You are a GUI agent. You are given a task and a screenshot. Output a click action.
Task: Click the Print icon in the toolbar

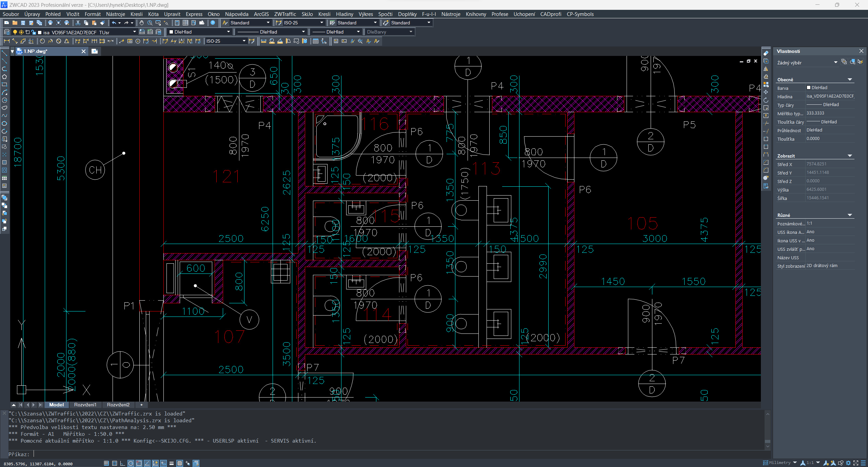click(50, 23)
